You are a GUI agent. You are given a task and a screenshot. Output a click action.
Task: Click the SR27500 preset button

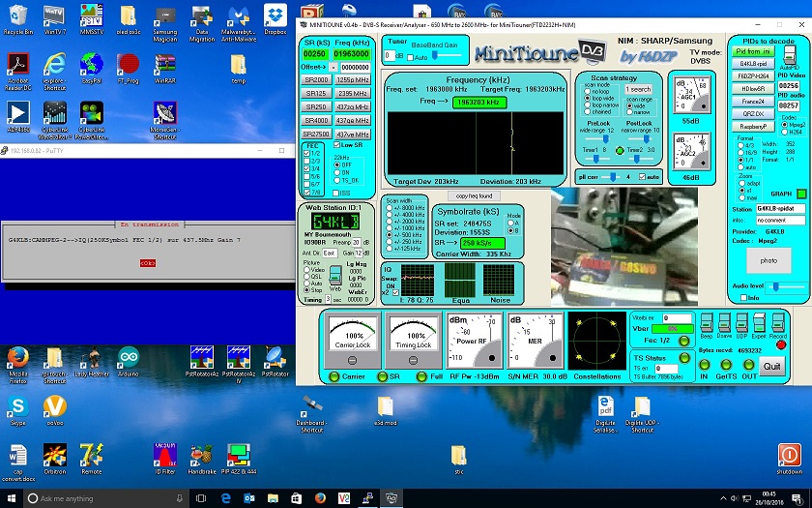click(x=316, y=134)
